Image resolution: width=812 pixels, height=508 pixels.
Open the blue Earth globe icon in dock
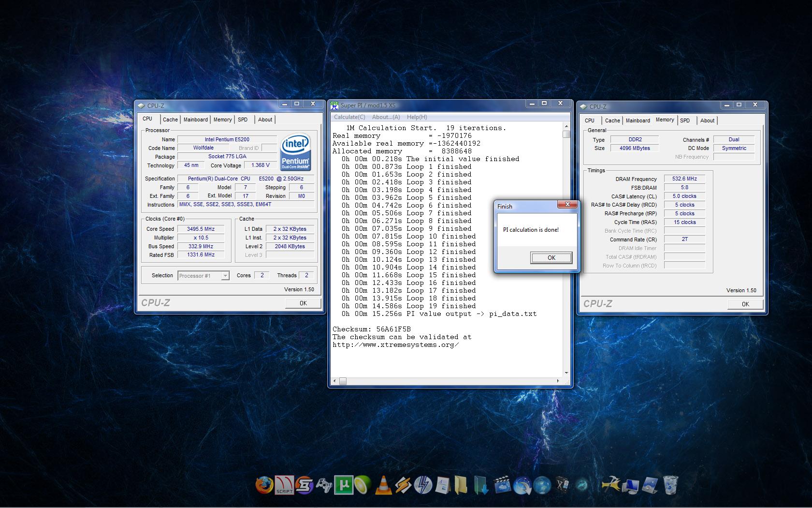click(x=542, y=485)
